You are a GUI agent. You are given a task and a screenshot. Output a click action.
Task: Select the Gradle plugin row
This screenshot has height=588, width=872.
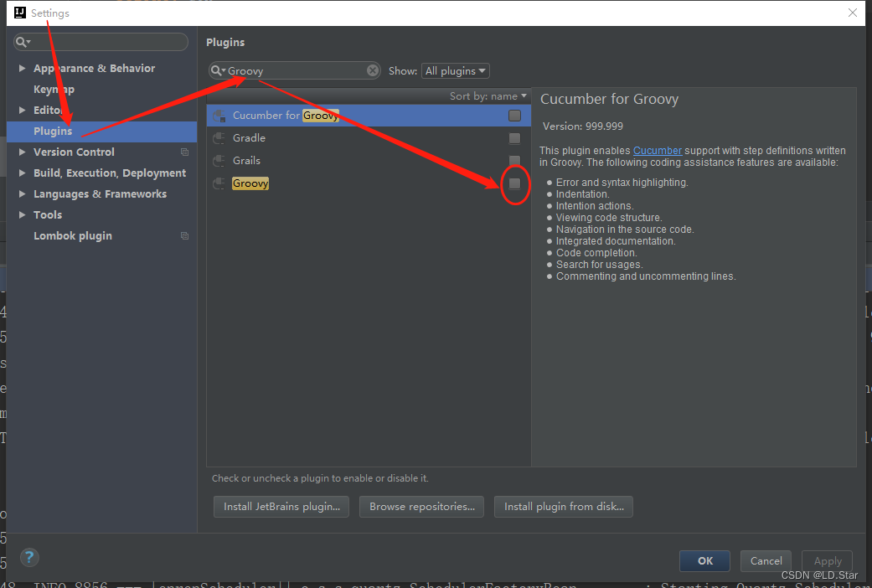[x=369, y=138]
